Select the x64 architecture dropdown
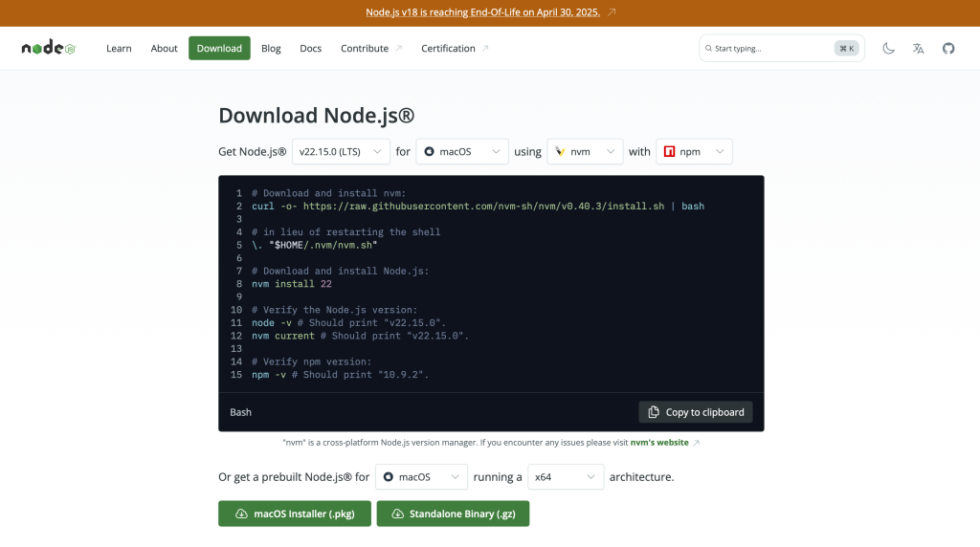Viewport: 980px width, 547px height. tap(565, 476)
